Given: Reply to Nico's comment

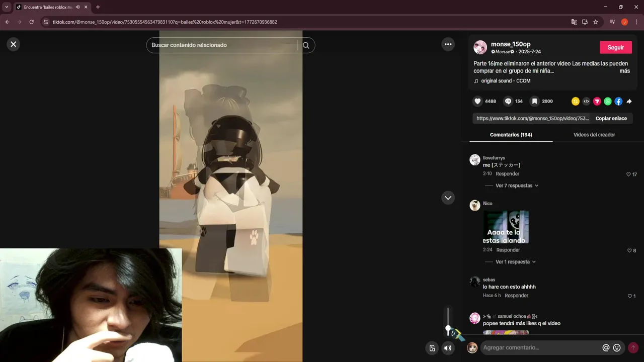Looking at the screenshot, I should pyautogui.click(x=508, y=250).
